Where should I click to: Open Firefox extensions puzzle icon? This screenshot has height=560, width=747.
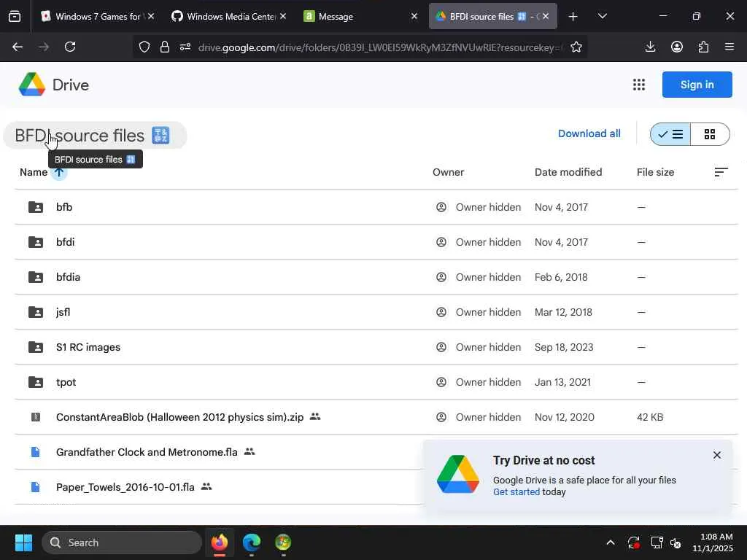tap(704, 47)
